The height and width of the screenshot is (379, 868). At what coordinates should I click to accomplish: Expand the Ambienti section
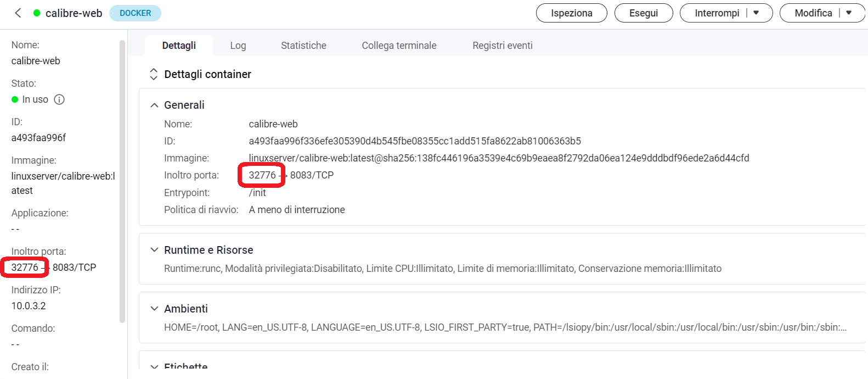tap(155, 309)
